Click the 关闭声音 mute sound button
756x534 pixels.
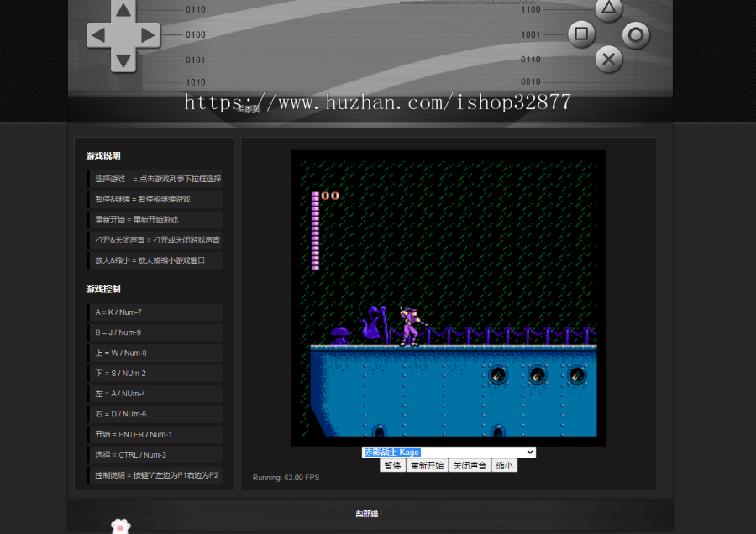(470, 465)
